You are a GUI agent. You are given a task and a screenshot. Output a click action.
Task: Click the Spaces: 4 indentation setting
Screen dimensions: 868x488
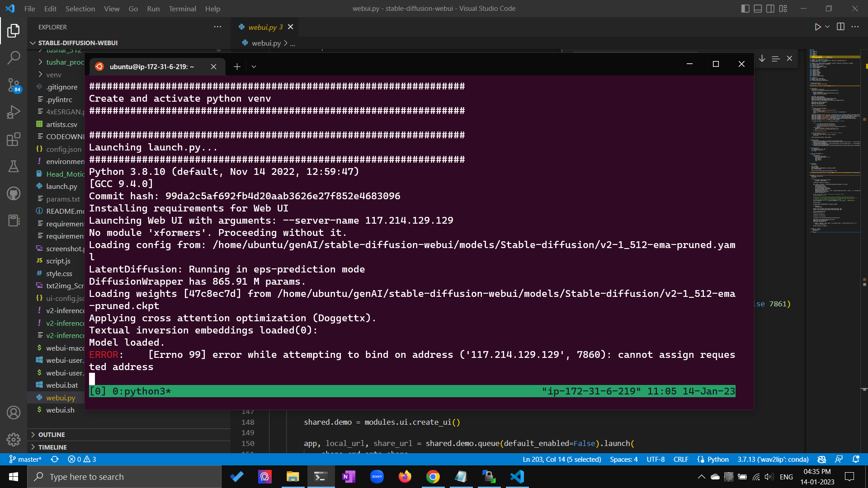(623, 459)
